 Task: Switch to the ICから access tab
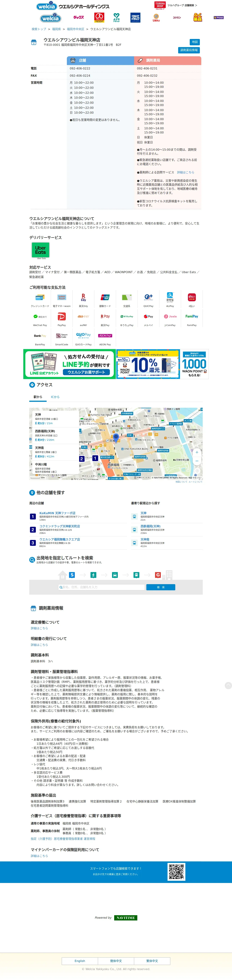click(x=55, y=397)
